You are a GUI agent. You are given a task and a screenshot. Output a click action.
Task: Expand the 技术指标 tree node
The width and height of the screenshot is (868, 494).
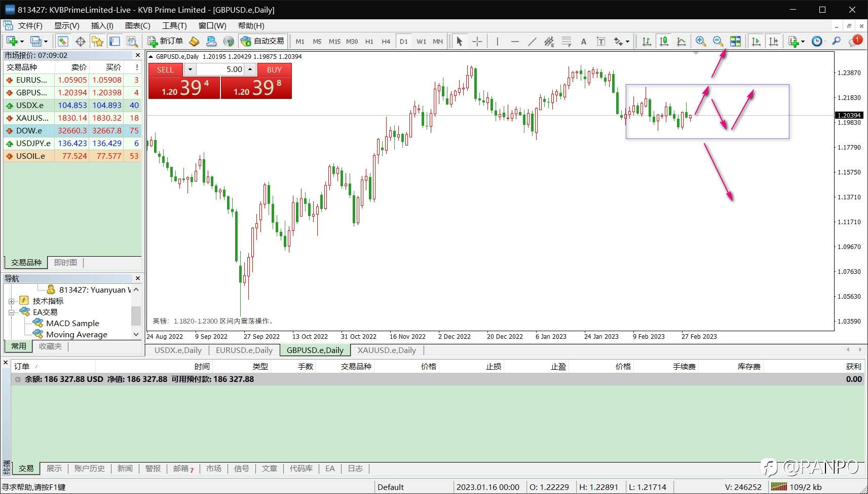[x=11, y=301]
